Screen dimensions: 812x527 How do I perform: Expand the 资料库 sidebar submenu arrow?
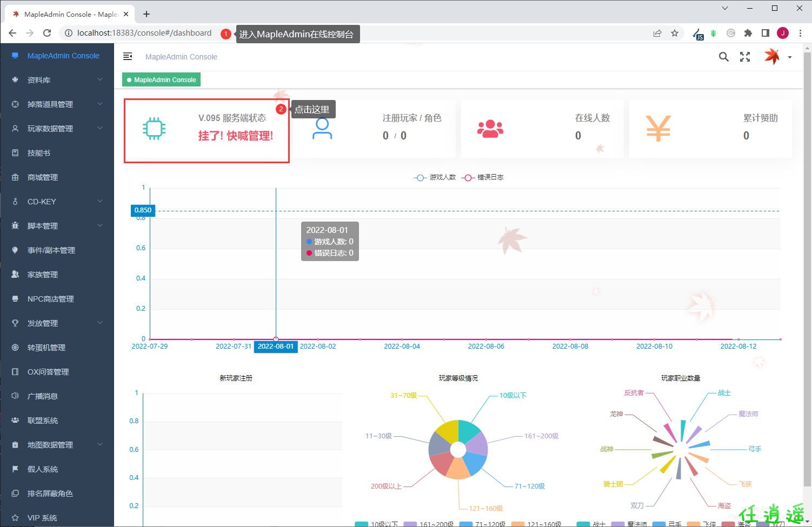[x=100, y=79]
